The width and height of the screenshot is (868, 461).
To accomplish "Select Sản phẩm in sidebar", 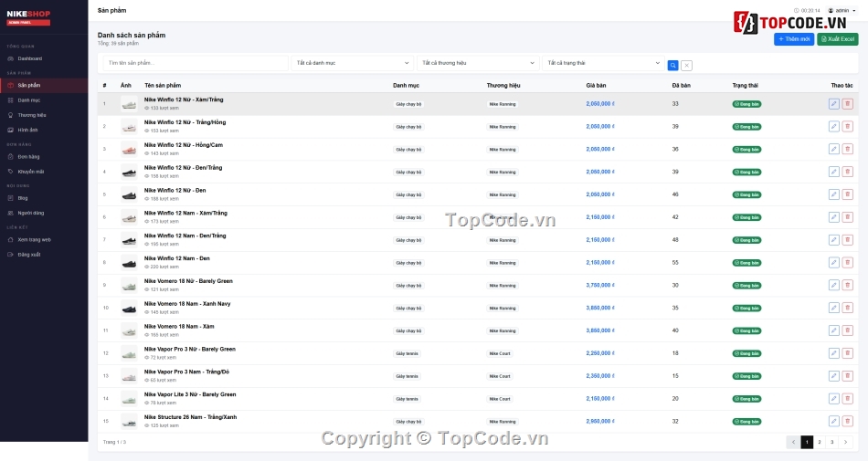I will coord(44,85).
